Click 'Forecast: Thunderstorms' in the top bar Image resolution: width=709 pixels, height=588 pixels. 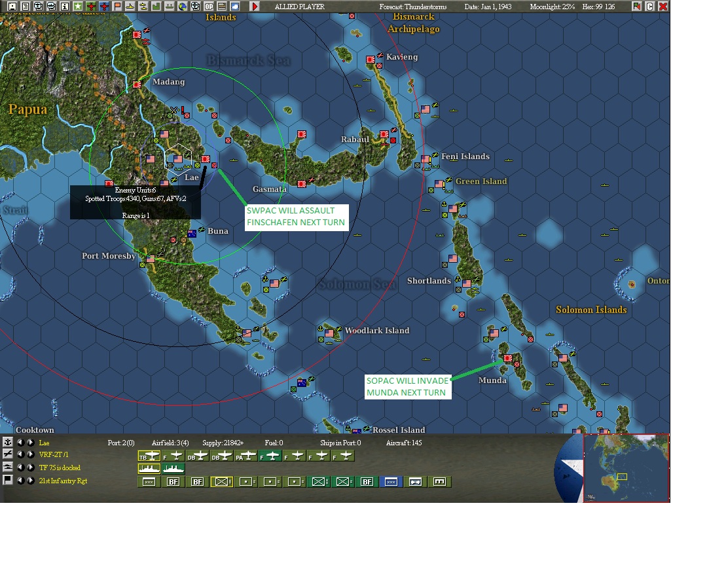pyautogui.click(x=413, y=7)
